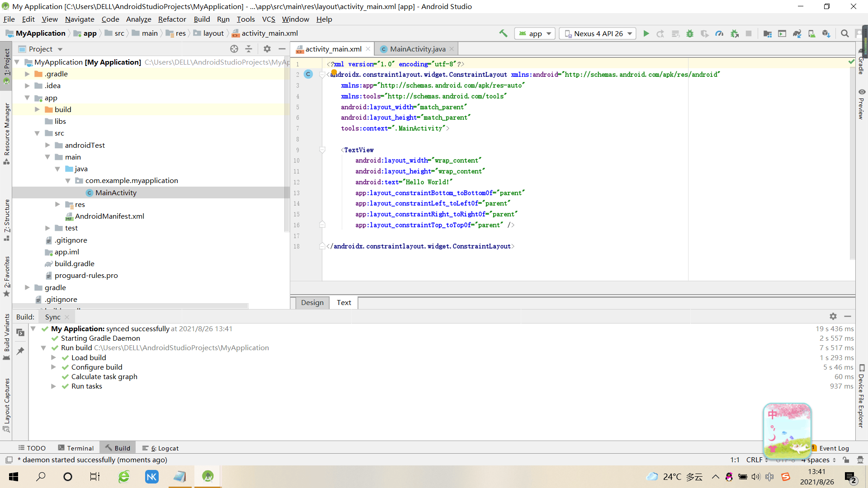The width and height of the screenshot is (868, 488).
Task: Open Nexus 4 API 26 device dropdown
Action: (x=598, y=33)
